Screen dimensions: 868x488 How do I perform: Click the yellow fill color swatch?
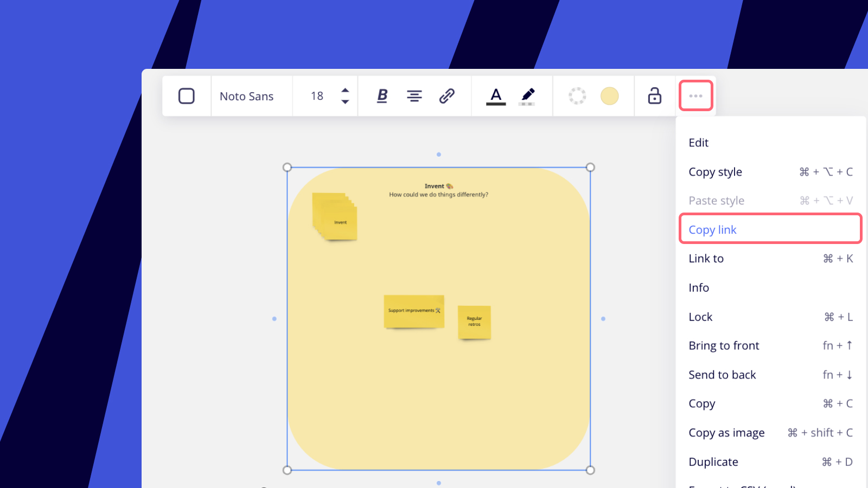click(x=609, y=96)
